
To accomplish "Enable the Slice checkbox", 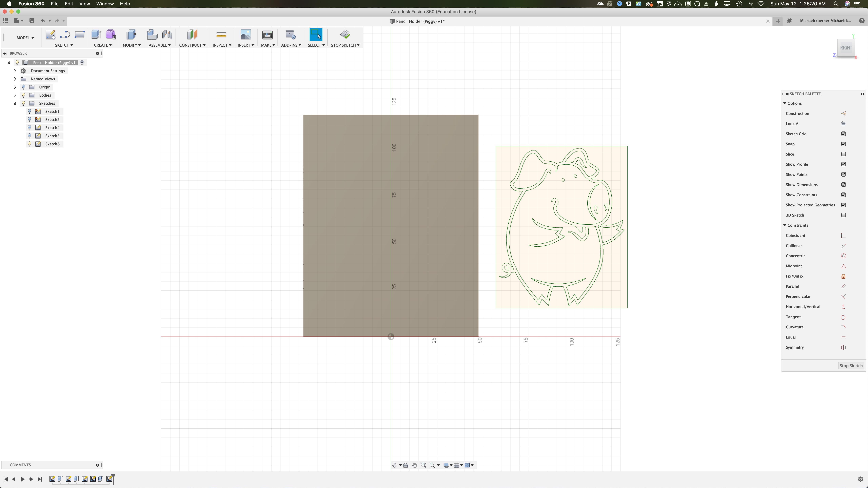I will (843, 154).
